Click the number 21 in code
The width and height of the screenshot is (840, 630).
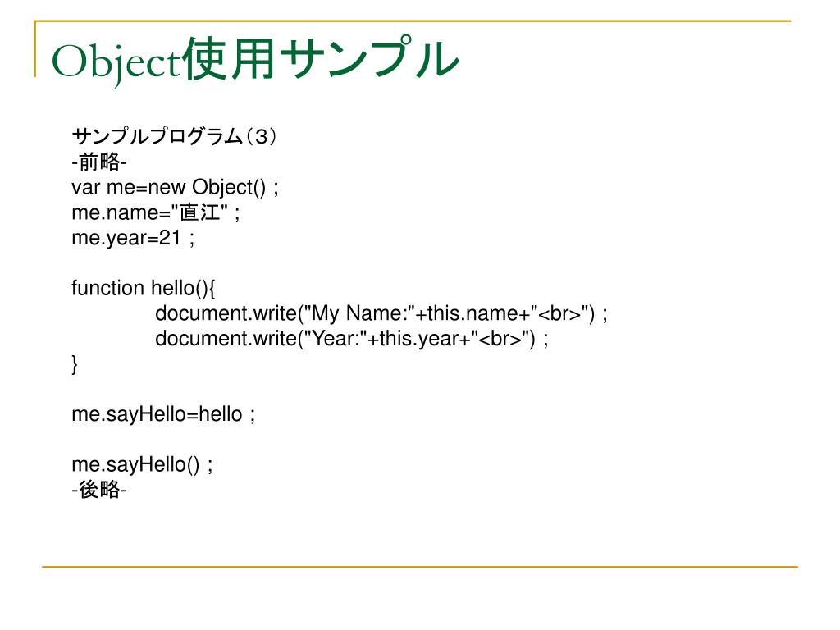pyautogui.click(x=171, y=238)
